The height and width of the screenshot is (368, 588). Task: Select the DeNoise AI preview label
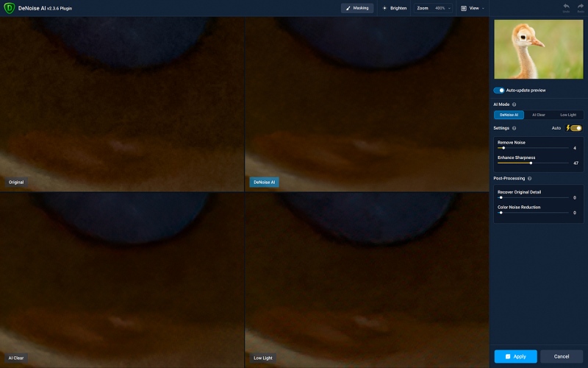tap(264, 182)
